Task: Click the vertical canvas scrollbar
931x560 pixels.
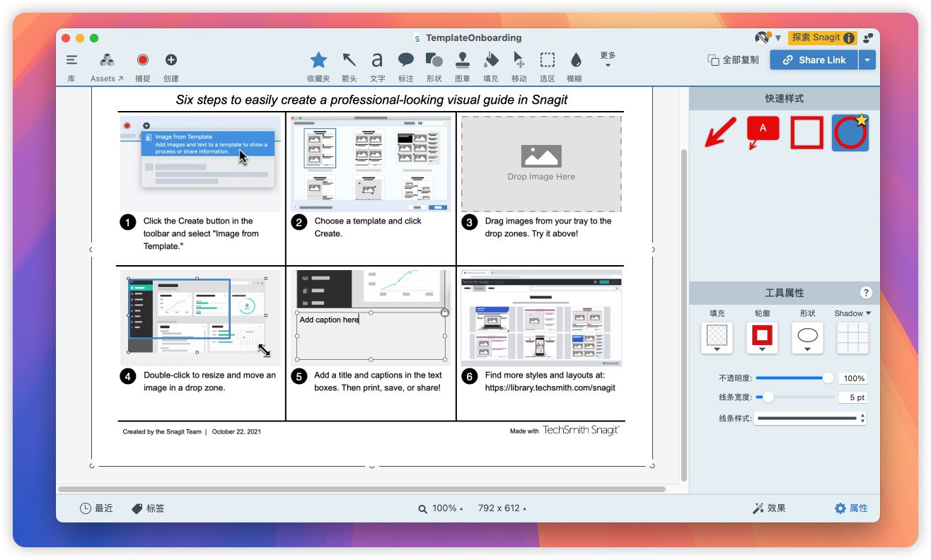Action: pos(683,315)
